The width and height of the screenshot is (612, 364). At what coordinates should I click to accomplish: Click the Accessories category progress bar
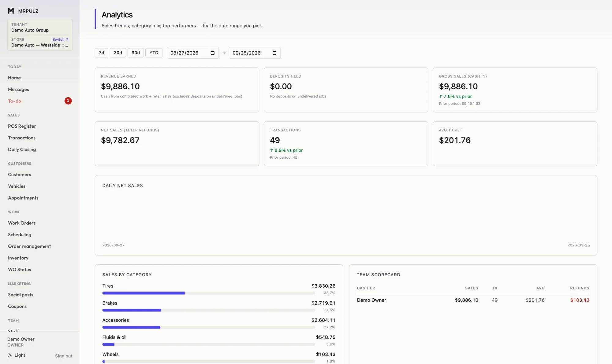[x=209, y=327]
